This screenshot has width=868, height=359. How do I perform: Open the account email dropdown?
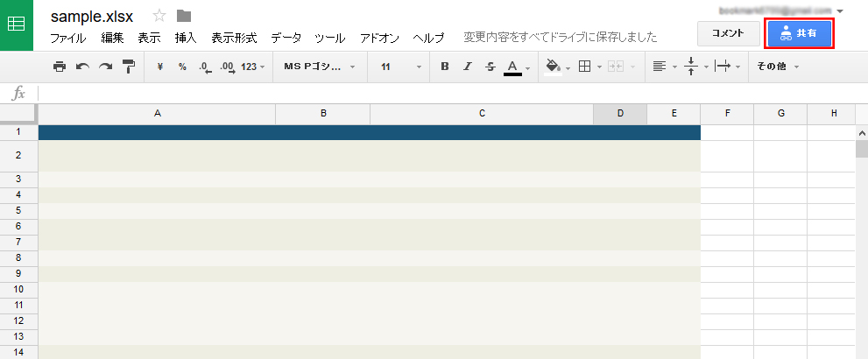pyautogui.click(x=780, y=11)
